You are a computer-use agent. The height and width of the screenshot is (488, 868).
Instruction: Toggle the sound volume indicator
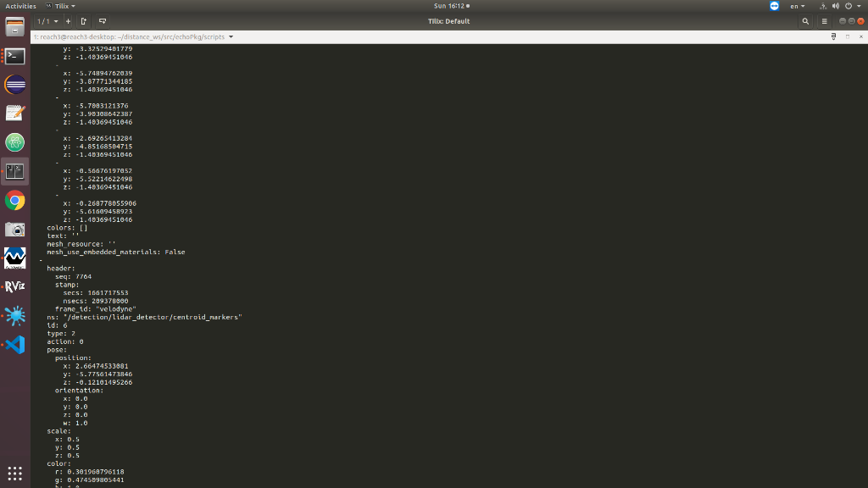[835, 6]
